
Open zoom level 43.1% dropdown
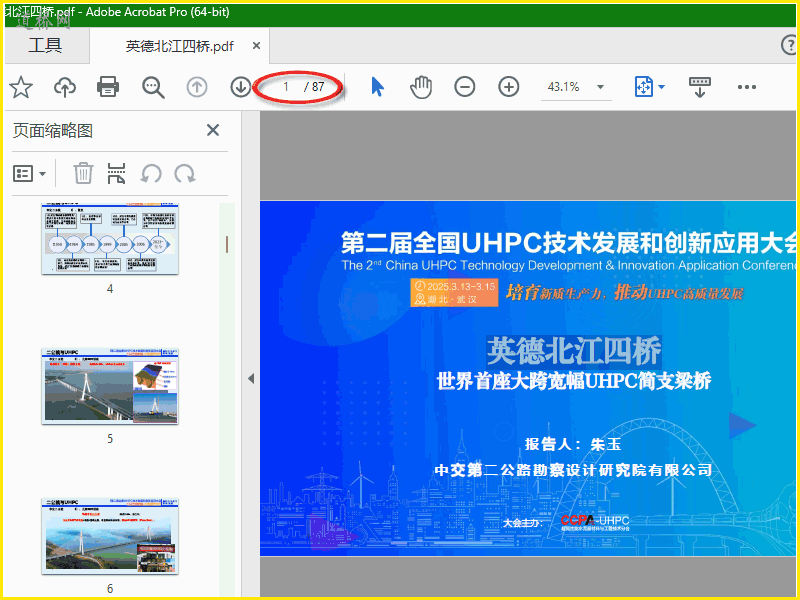tap(601, 87)
